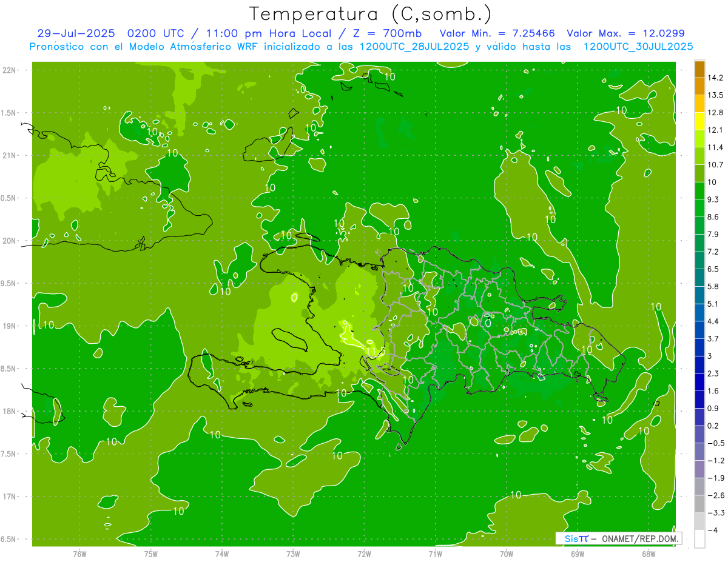The image size is (728, 562).
Task: Click the "68W" longitude axis label
Action: (x=649, y=554)
